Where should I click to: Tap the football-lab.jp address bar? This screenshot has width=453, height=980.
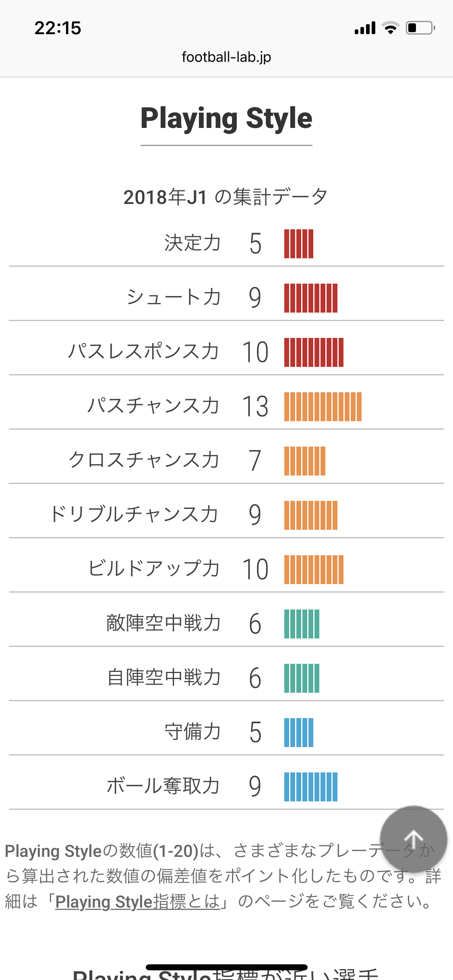coord(226,57)
